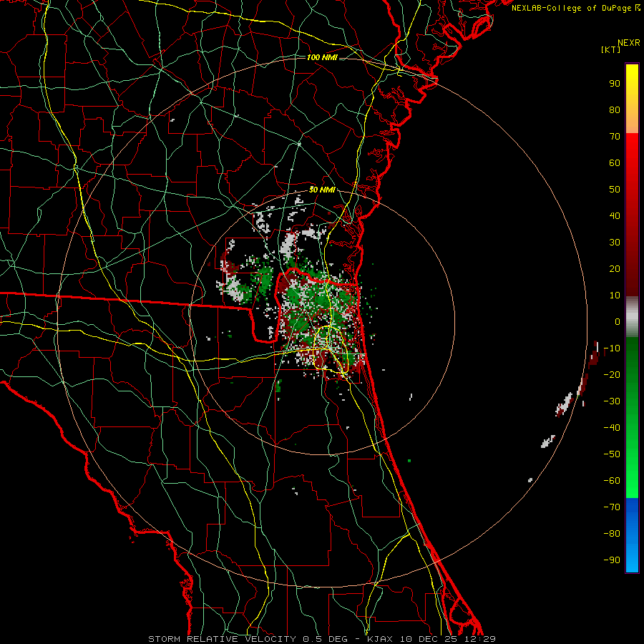Click the blue bottom segment of color bar

click(x=632, y=535)
